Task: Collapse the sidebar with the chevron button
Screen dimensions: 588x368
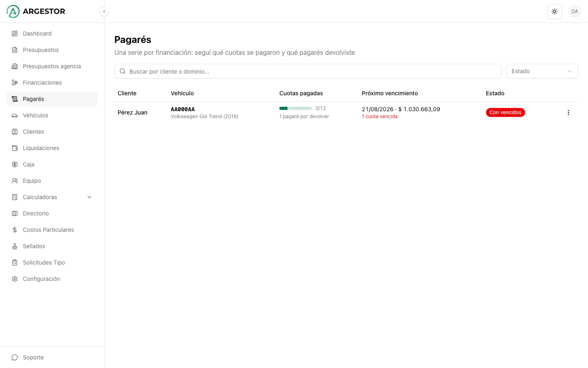Action: 104,11
